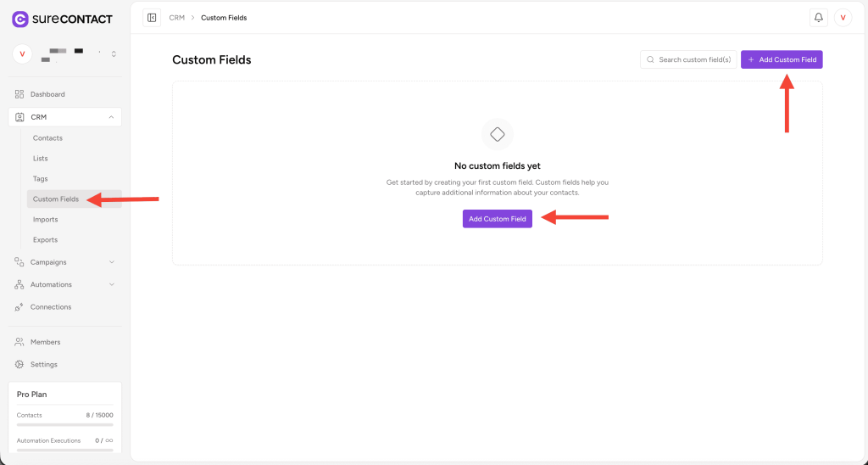868x465 pixels.
Task: Click the SureContact logo
Action: 62,19
